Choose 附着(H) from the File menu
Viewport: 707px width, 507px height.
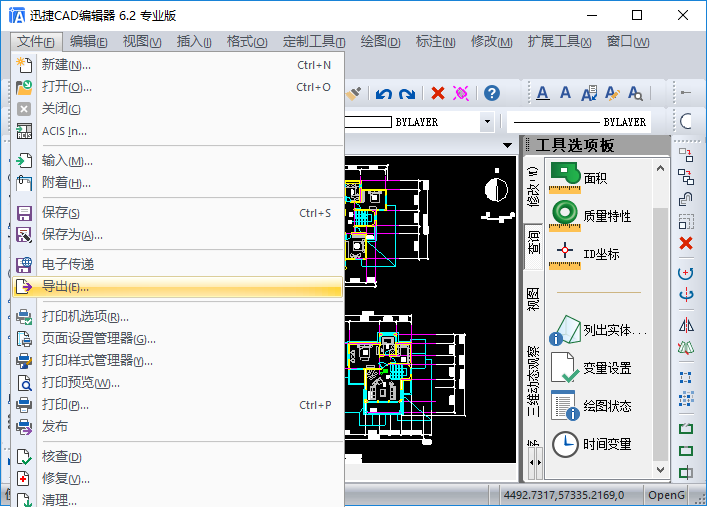point(178,183)
